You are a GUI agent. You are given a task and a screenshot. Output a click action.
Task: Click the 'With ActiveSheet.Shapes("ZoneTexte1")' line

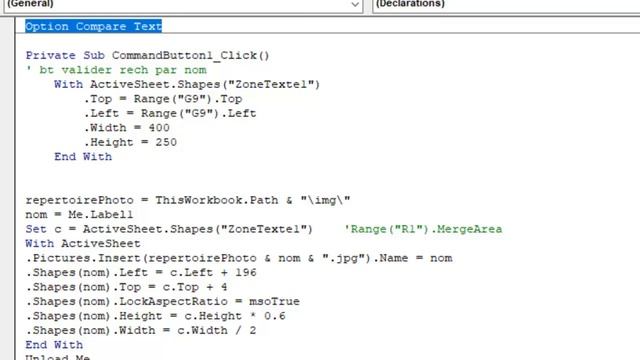pyautogui.click(x=187, y=84)
